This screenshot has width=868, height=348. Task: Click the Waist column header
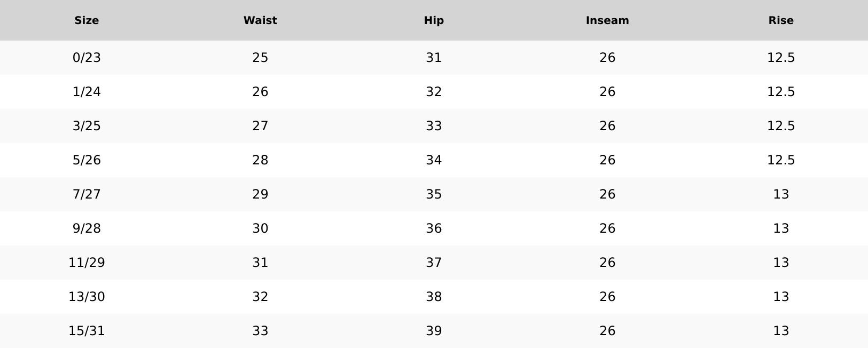point(260,20)
